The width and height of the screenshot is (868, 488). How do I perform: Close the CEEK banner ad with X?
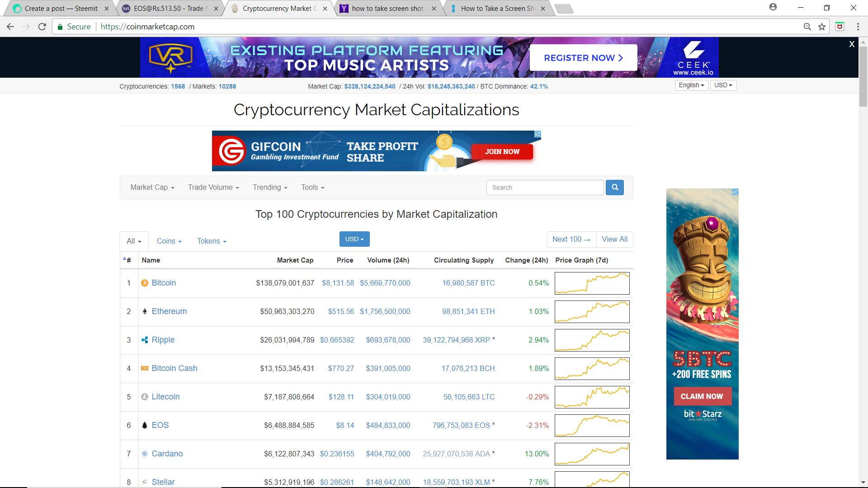852,44
